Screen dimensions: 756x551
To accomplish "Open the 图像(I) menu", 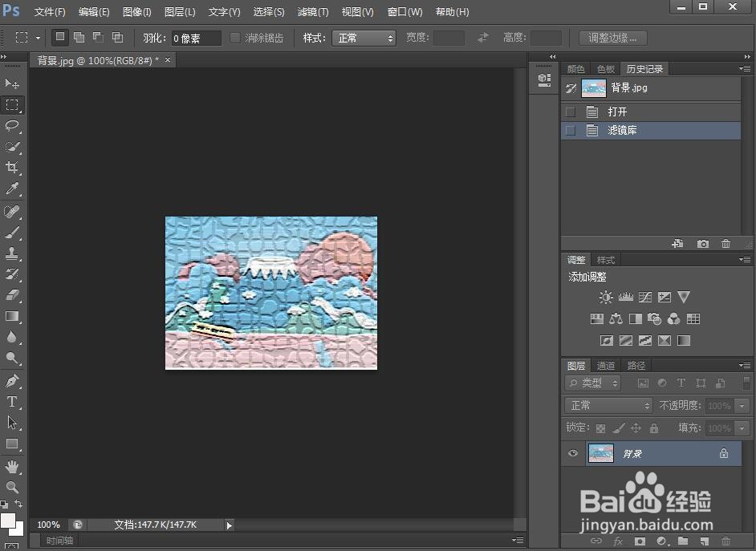I will pos(137,11).
